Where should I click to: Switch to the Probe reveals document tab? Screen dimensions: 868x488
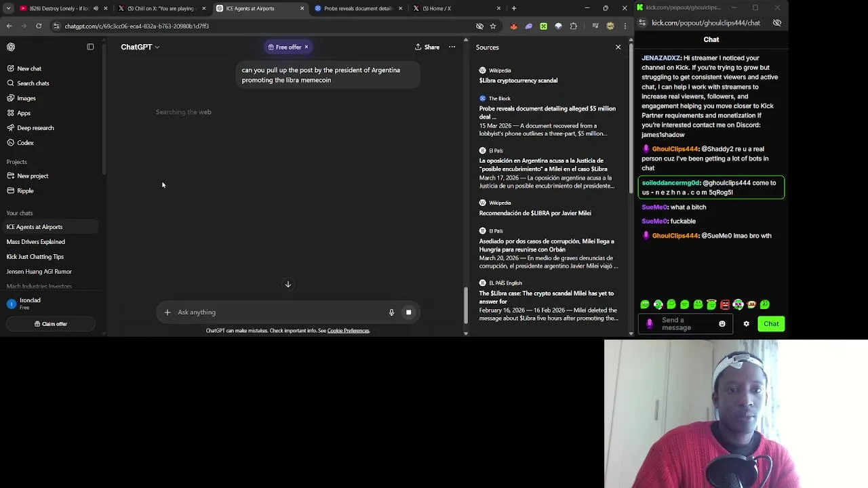click(357, 8)
